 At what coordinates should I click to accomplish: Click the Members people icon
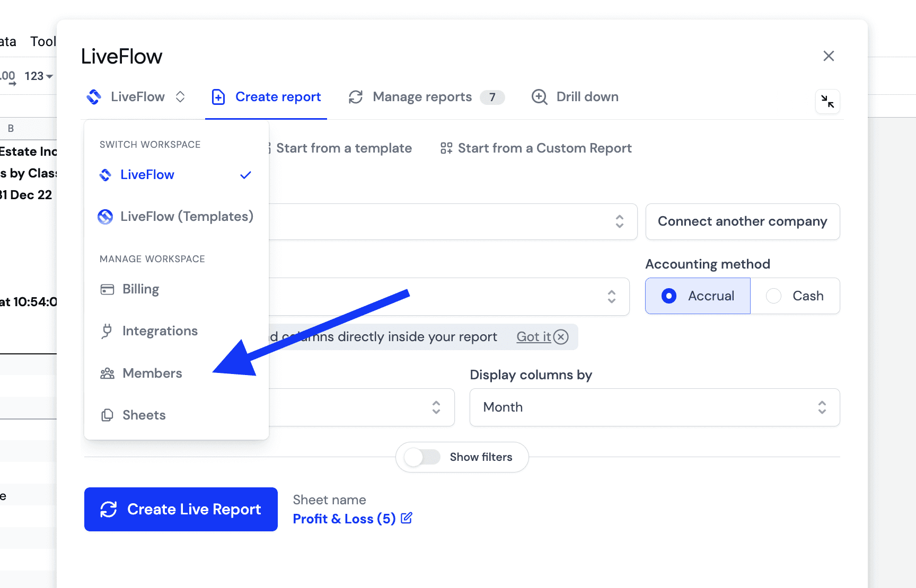(108, 373)
